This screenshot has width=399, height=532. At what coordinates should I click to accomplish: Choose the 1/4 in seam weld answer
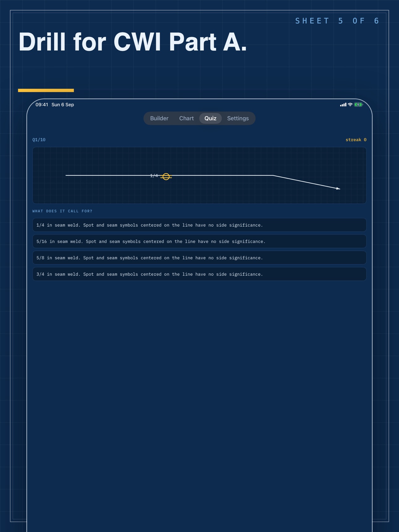[199, 225]
